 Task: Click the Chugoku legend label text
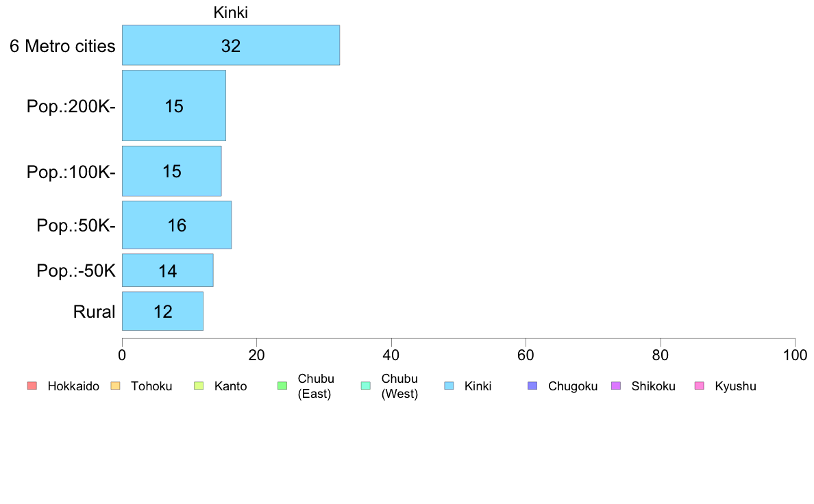(573, 386)
